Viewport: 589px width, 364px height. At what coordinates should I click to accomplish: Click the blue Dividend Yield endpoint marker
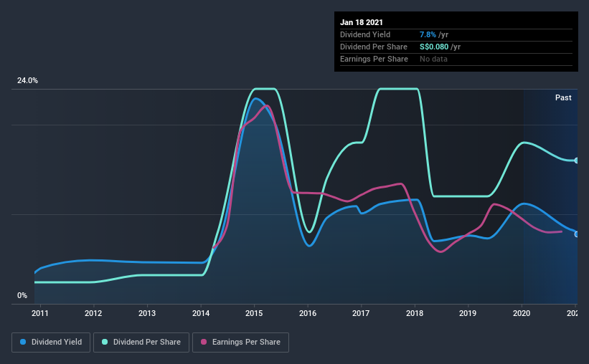point(577,234)
